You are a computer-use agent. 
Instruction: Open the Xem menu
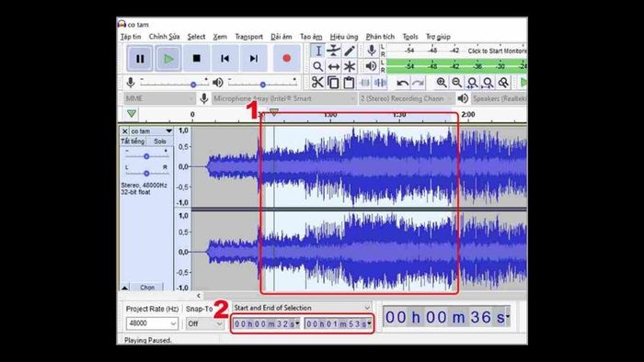tap(220, 37)
